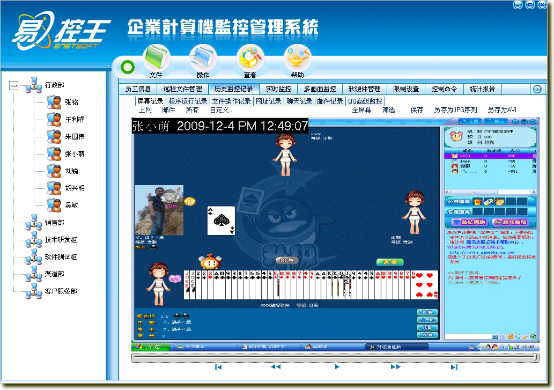Select employee 张小萌 in the tree
The height and width of the screenshot is (390, 554).
75,154
